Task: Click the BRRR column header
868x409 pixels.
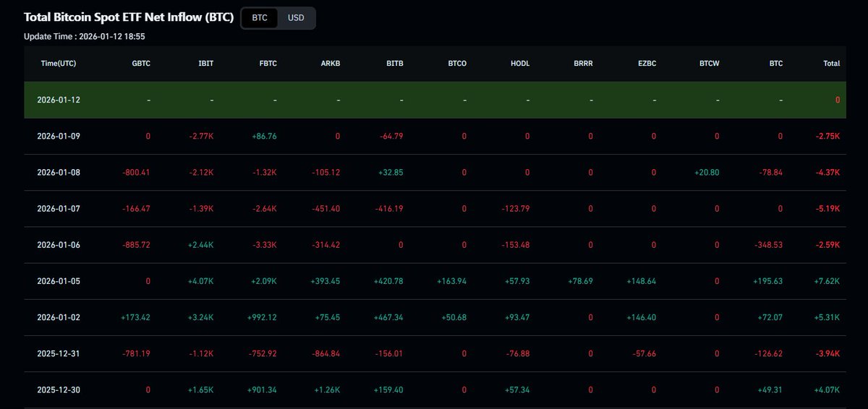Action: tap(583, 64)
